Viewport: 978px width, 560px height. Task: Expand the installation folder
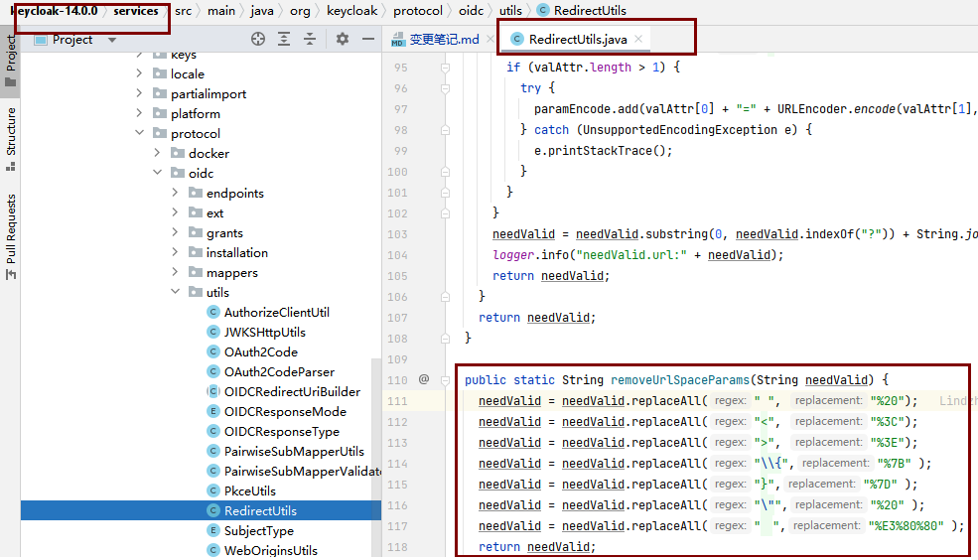(176, 252)
